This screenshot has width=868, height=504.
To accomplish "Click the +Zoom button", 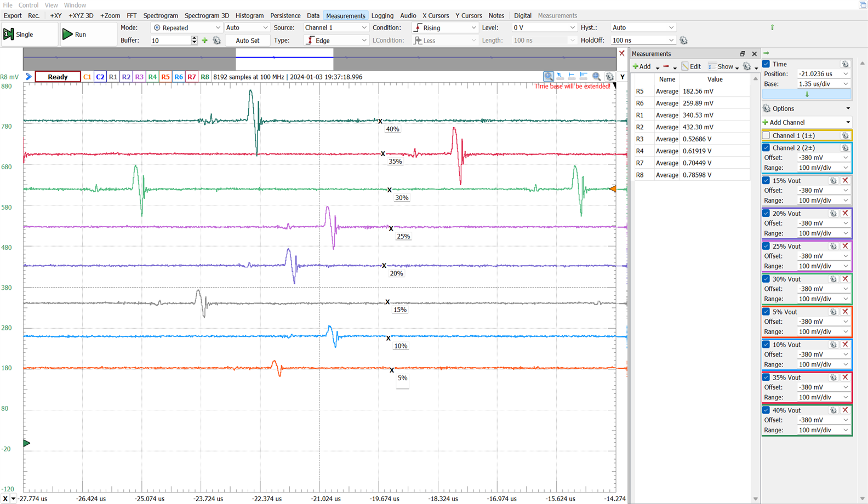I will [110, 15].
